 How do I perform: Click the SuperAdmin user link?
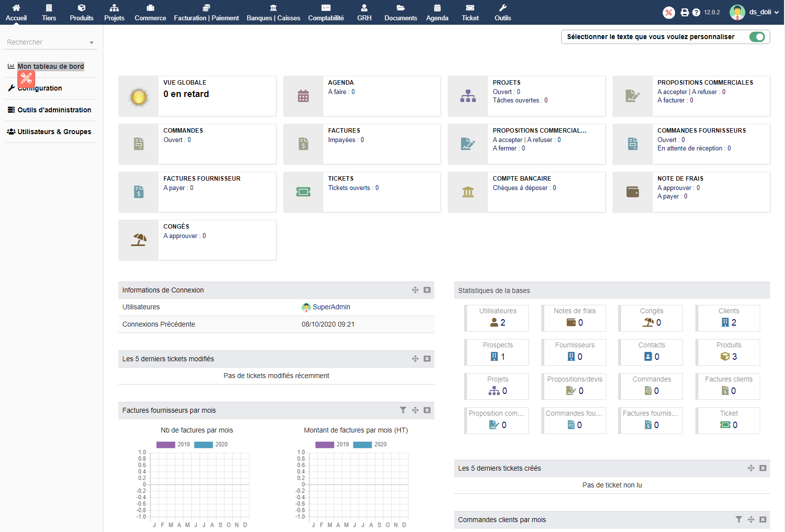331,307
